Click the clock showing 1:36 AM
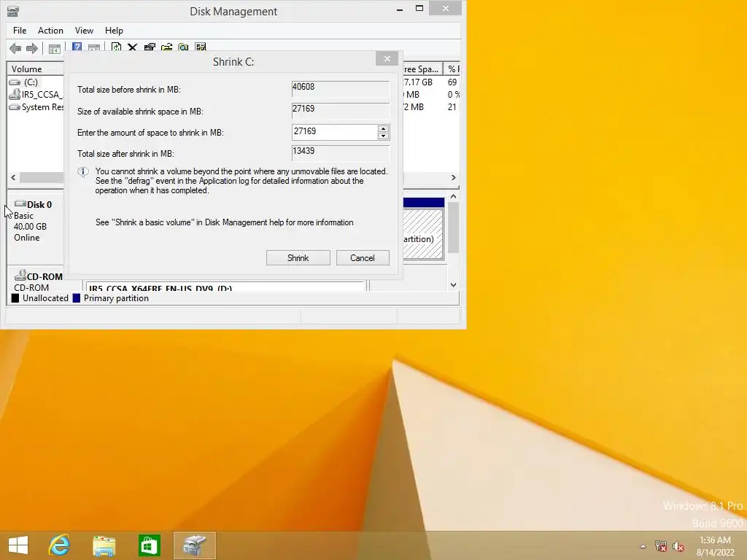The height and width of the screenshot is (560, 747). point(715,540)
